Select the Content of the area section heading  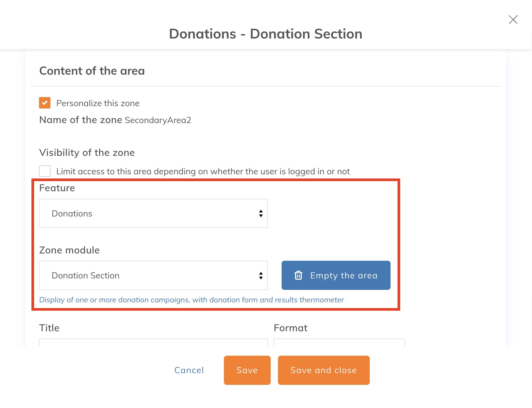coord(92,71)
